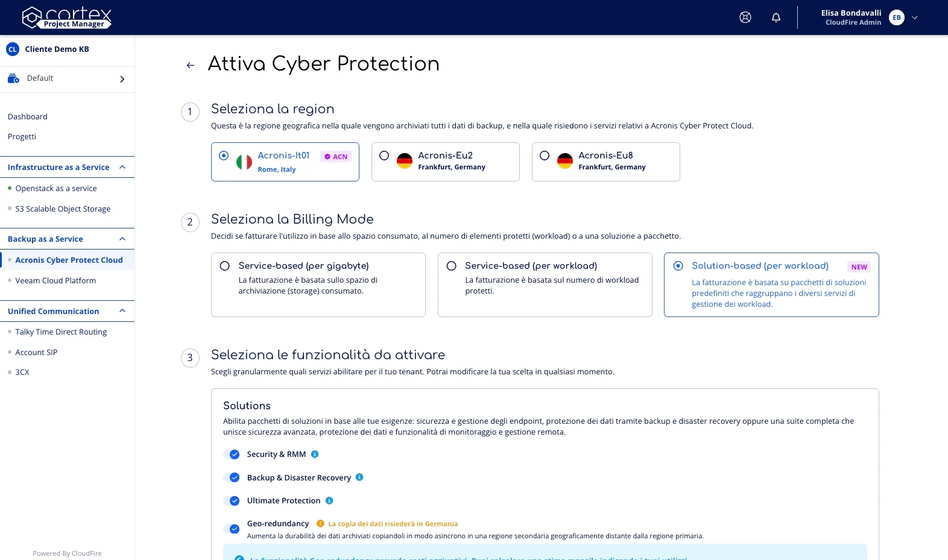Expand the Default project chevron

(122, 79)
